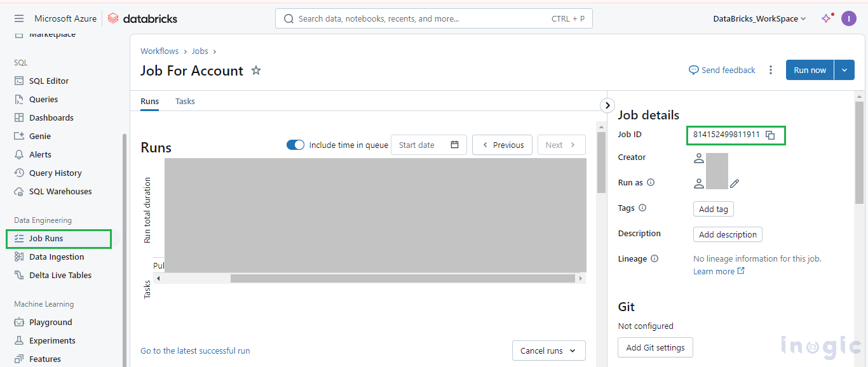The height and width of the screenshot is (367, 868).
Task: Follow Go to the latest successful run link
Action: [x=195, y=350]
